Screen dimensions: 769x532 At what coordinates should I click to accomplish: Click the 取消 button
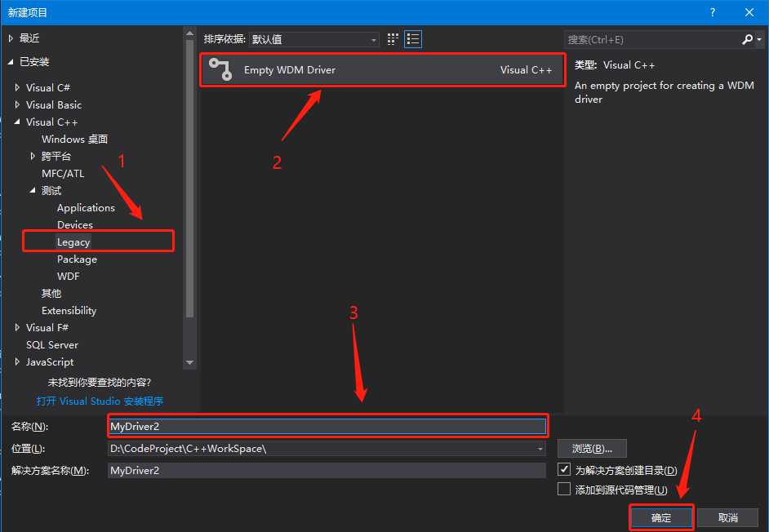point(728,518)
